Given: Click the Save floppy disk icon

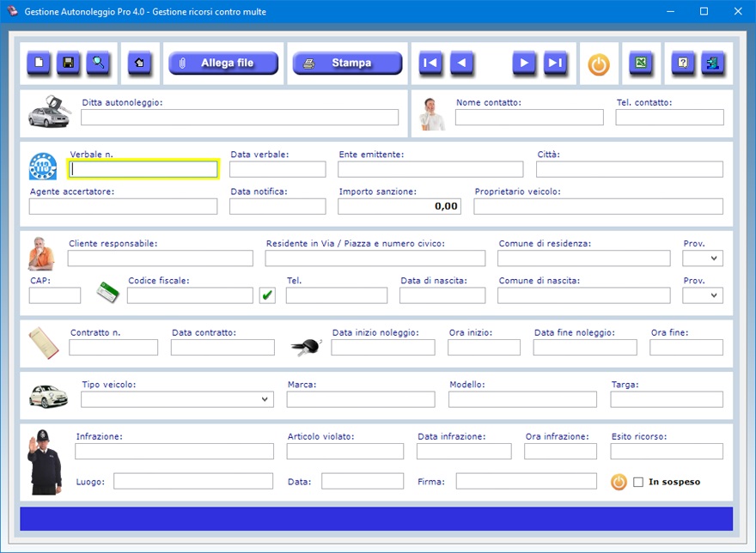Looking at the screenshot, I should pyautogui.click(x=69, y=63).
